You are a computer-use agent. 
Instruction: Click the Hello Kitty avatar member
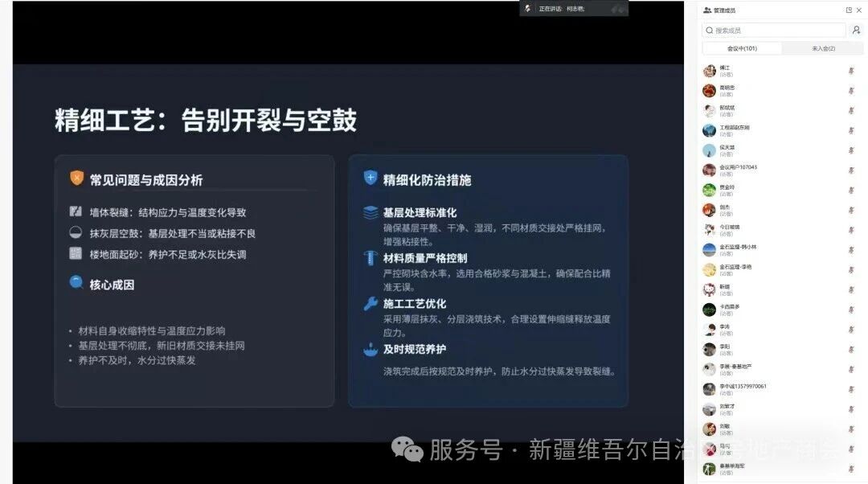coord(709,289)
